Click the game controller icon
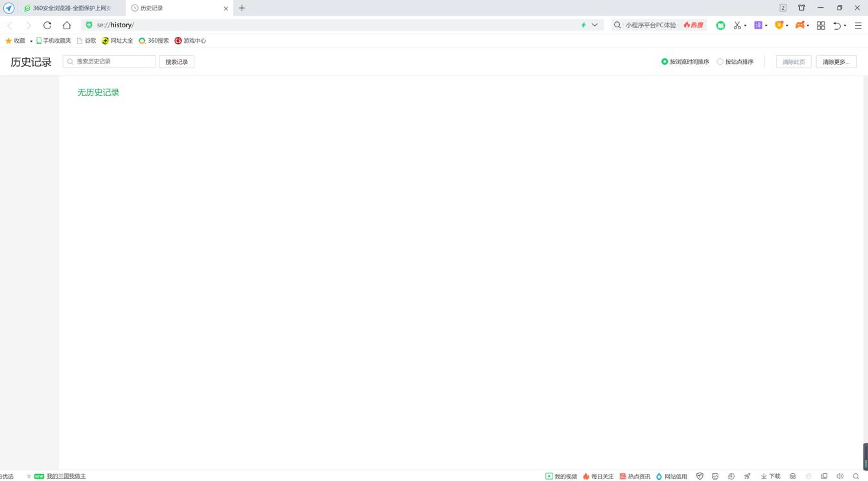This screenshot has height=481, width=868. pyautogui.click(x=800, y=25)
